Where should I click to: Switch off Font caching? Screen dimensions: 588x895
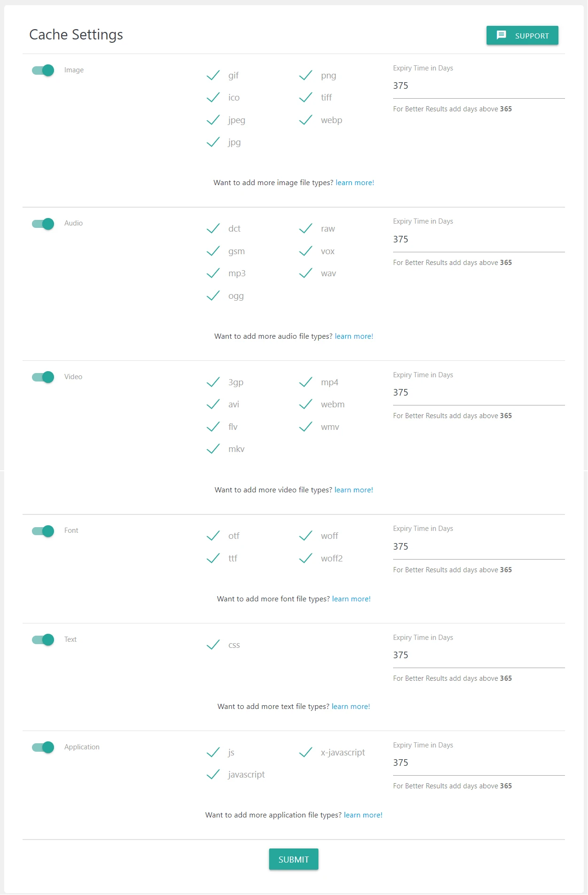pos(43,531)
